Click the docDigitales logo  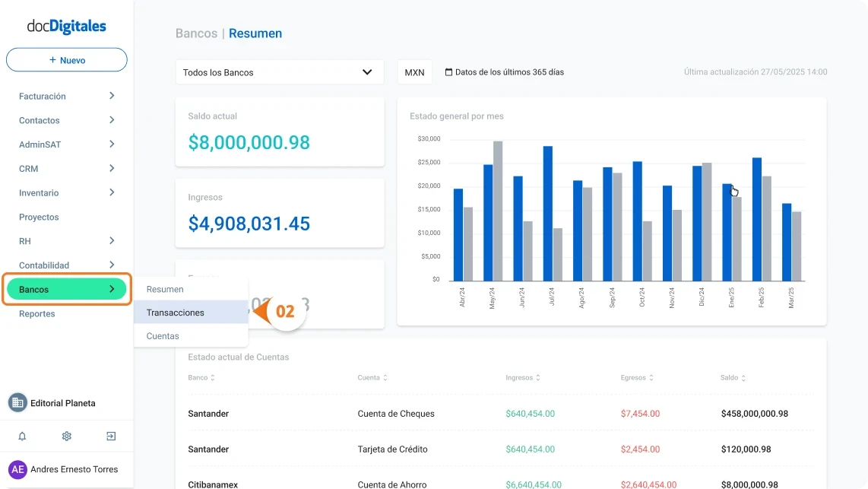(x=67, y=26)
